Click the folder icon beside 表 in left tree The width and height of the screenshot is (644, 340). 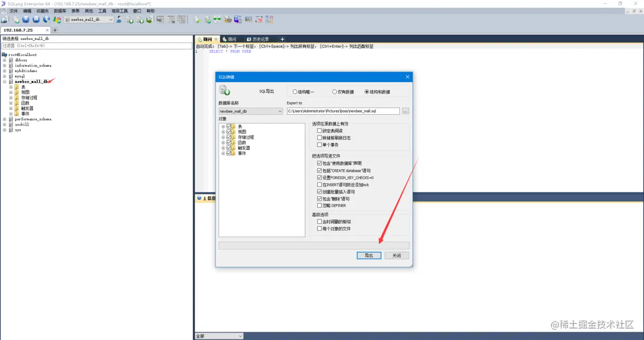tap(17, 87)
